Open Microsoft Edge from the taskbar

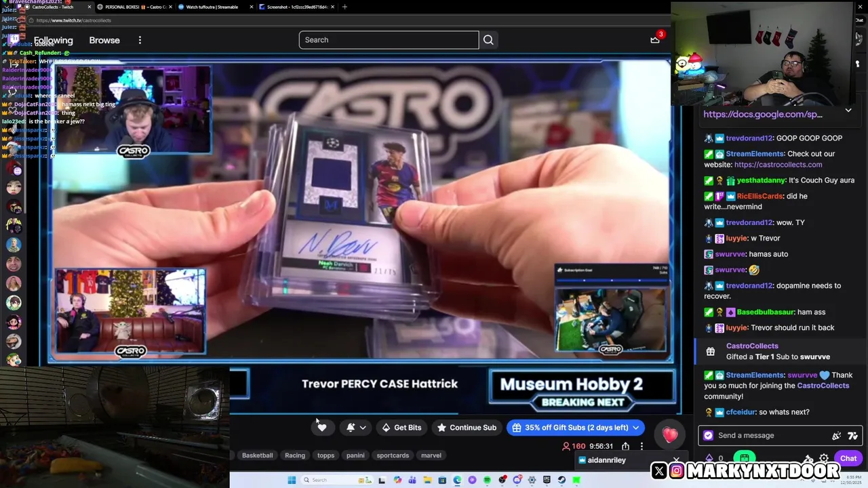coord(457,480)
